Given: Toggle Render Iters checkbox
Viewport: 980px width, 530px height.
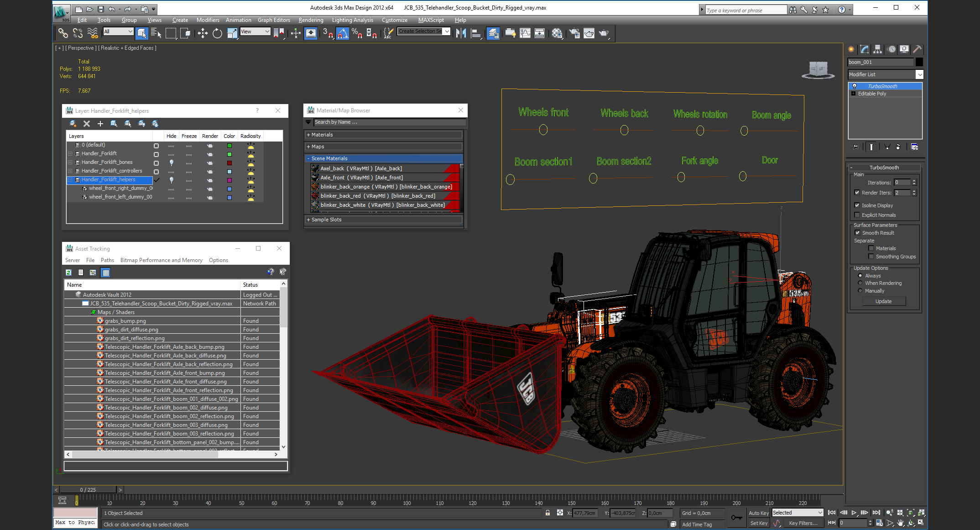Looking at the screenshot, I should [857, 193].
